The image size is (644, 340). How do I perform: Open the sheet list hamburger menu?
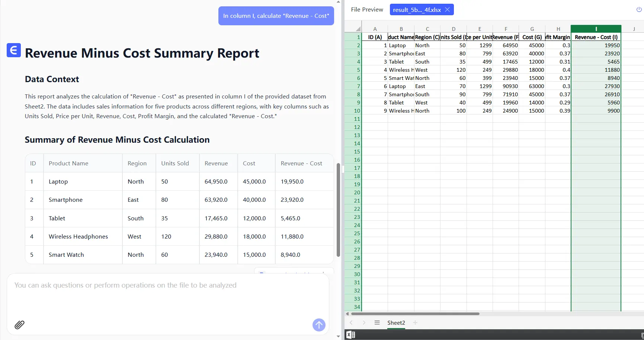377,323
